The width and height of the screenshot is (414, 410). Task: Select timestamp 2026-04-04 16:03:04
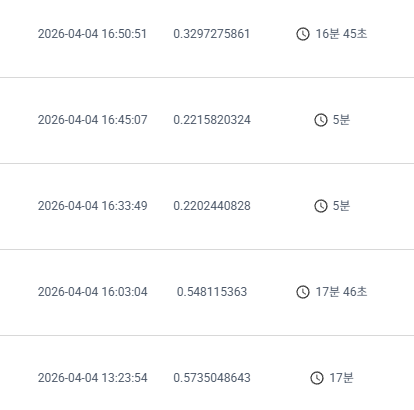[x=92, y=292]
